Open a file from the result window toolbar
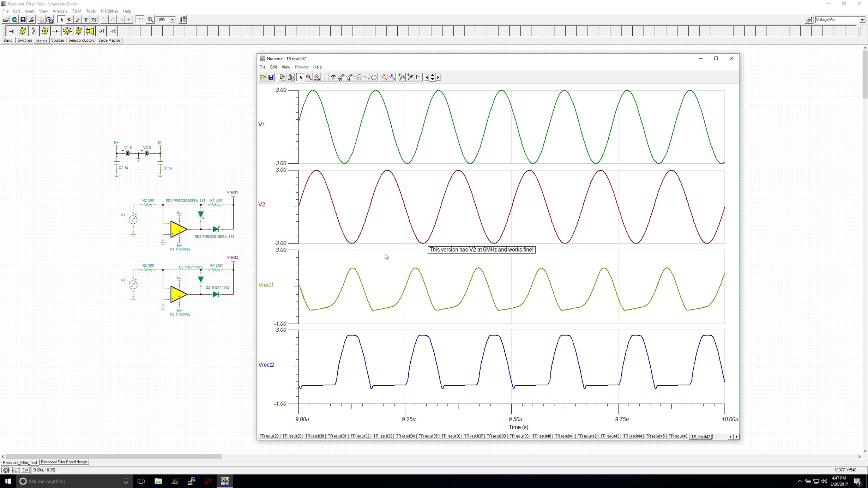868x488 pixels. pyautogui.click(x=263, y=78)
